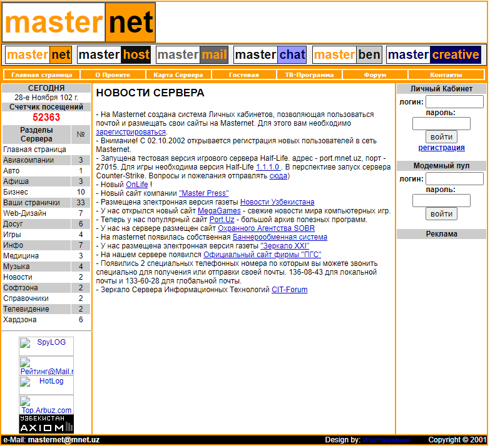This screenshot has width=490, height=448.
Task: Click the Узбекистан AXIOM banner
Action: tap(46, 424)
